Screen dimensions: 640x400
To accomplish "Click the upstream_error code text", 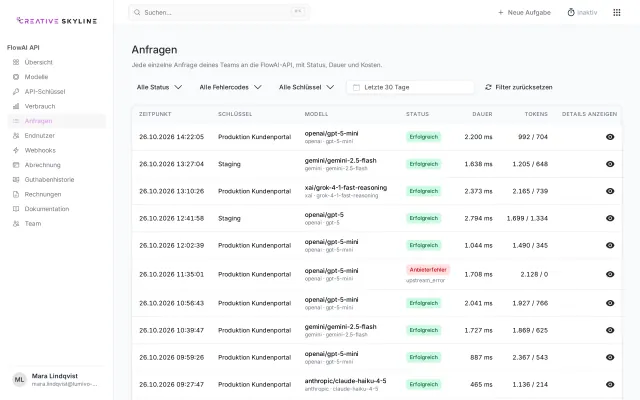I will [x=425, y=280].
